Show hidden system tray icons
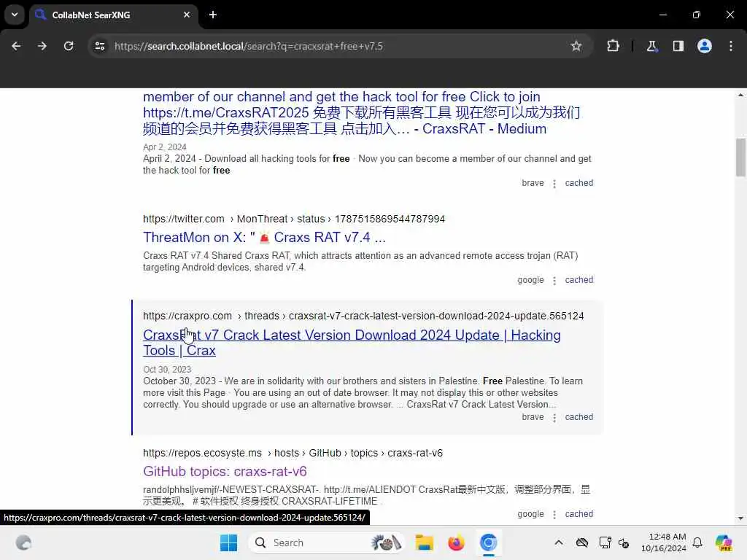Screen dimensions: 747x560 (559, 542)
